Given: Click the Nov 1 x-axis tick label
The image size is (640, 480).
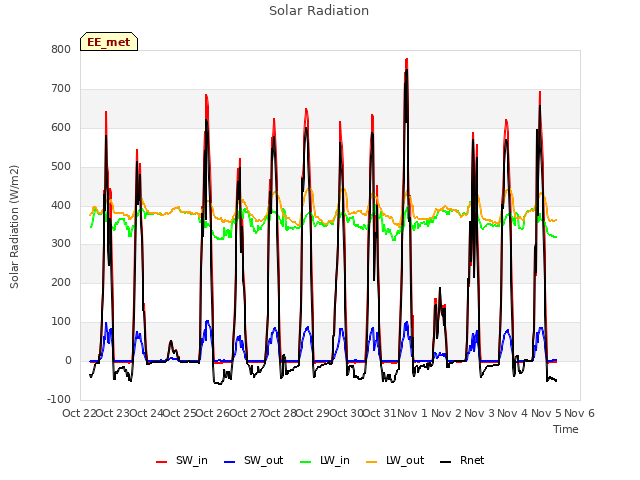Looking at the screenshot, I should [x=412, y=413].
